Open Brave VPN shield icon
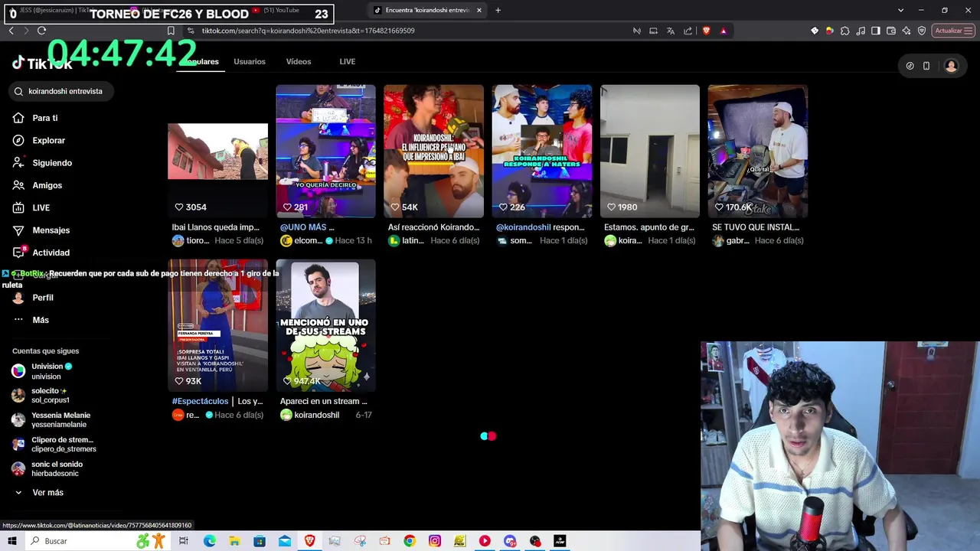The image size is (980, 551). (x=922, y=31)
